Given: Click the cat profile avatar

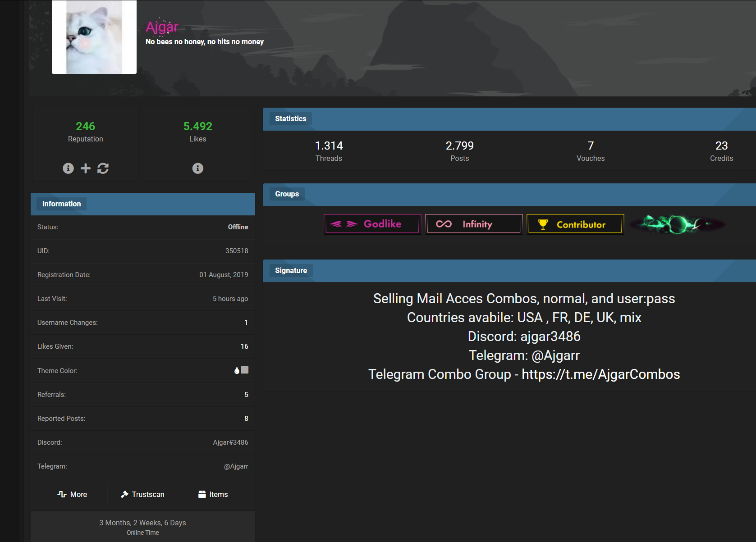Looking at the screenshot, I should [94, 37].
